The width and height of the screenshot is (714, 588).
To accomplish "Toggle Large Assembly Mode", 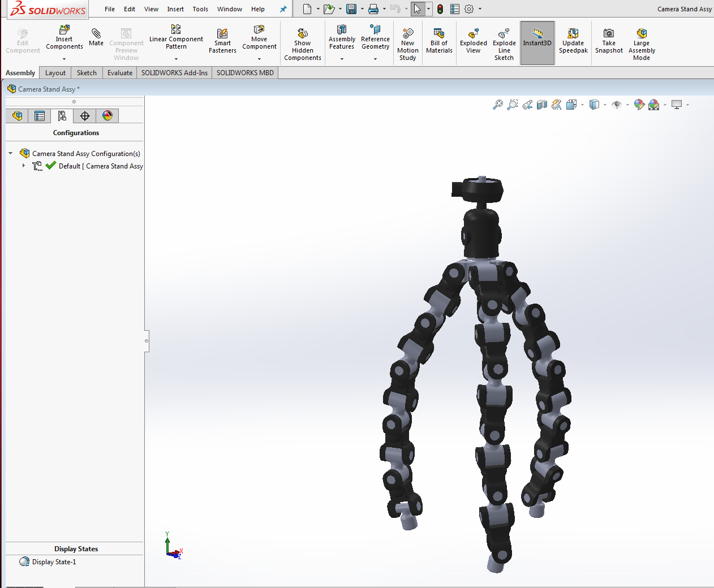I will tap(642, 44).
